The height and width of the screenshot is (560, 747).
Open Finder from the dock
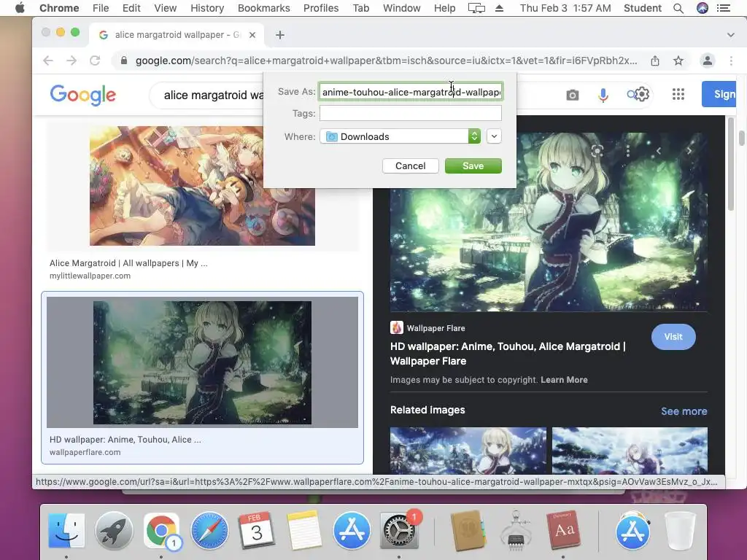pos(66,530)
